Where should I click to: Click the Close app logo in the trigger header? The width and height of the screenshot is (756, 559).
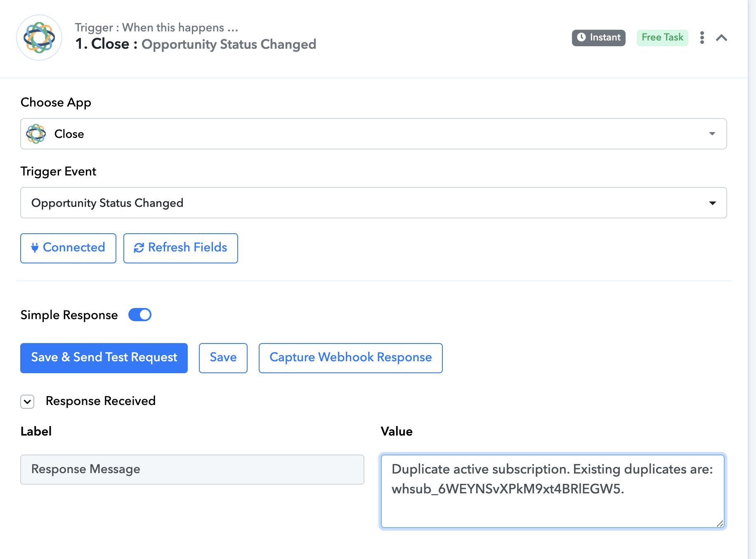(x=39, y=38)
